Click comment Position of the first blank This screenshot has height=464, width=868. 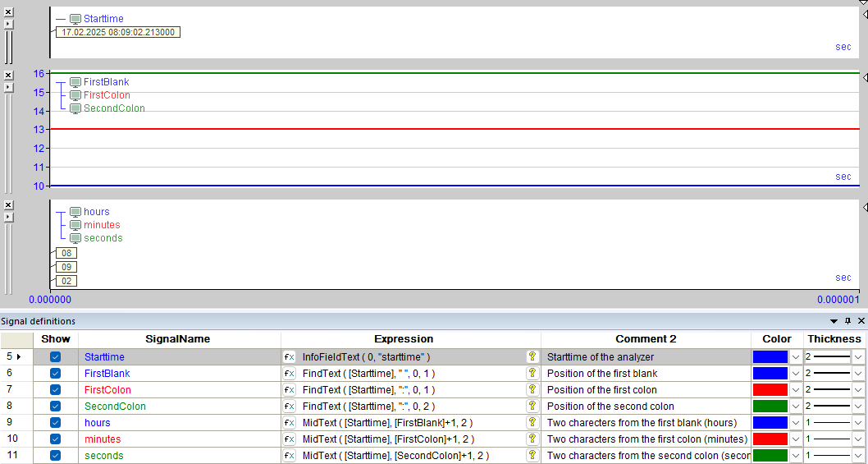(602, 374)
